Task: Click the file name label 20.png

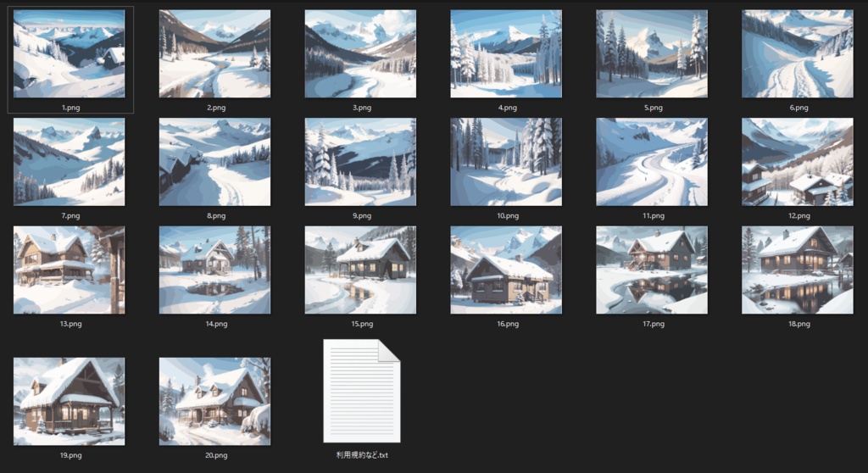Action: pos(216,455)
